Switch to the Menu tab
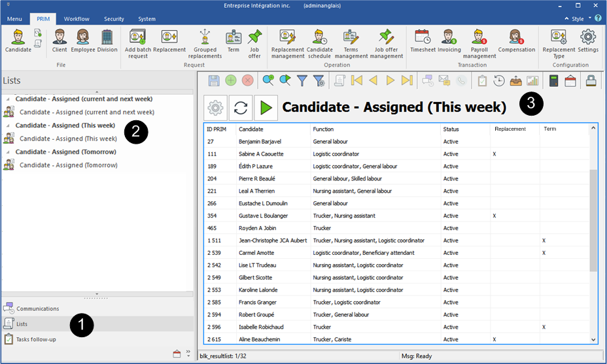Screen dimensions: 607x364 [x=14, y=19]
